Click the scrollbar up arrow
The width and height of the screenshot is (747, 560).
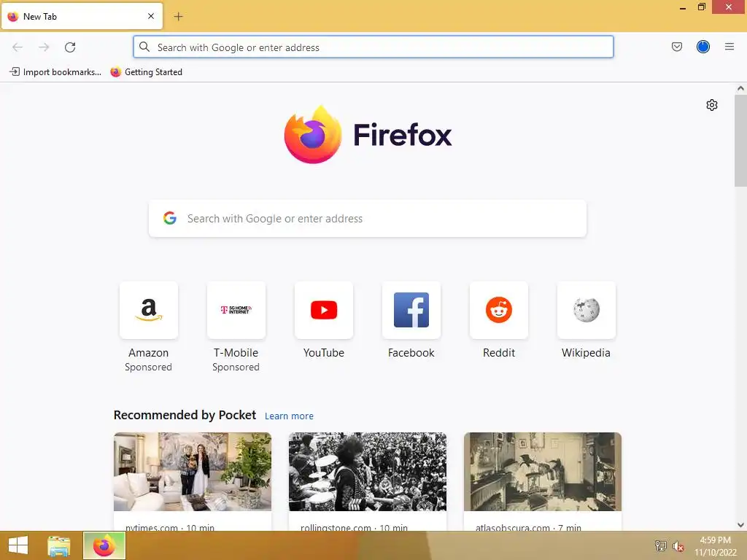[x=740, y=88]
